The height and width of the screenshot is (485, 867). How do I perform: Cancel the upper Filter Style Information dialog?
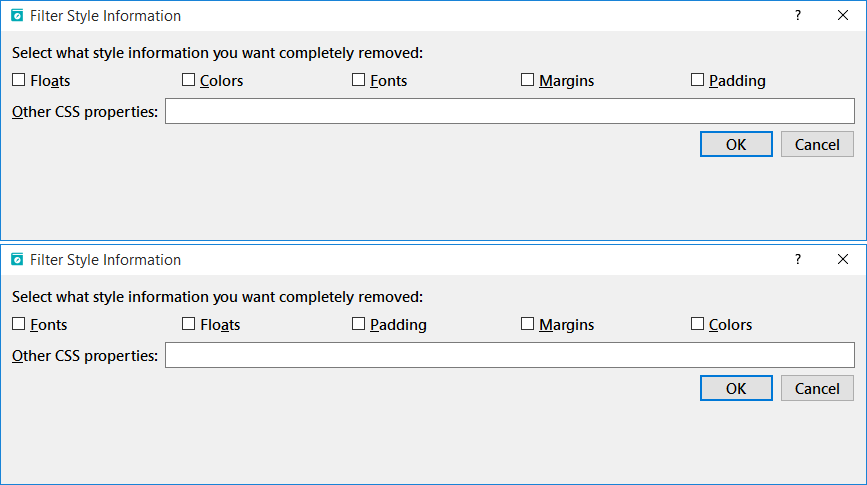817,144
